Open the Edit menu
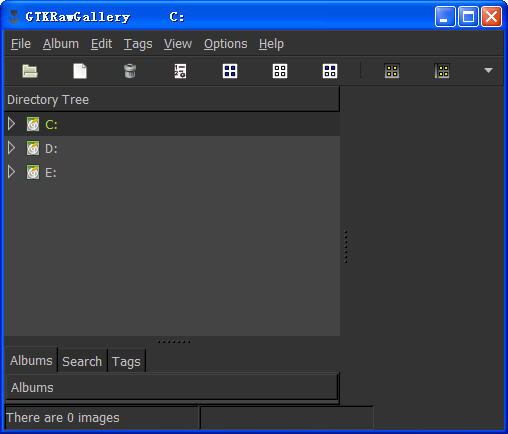 point(101,44)
